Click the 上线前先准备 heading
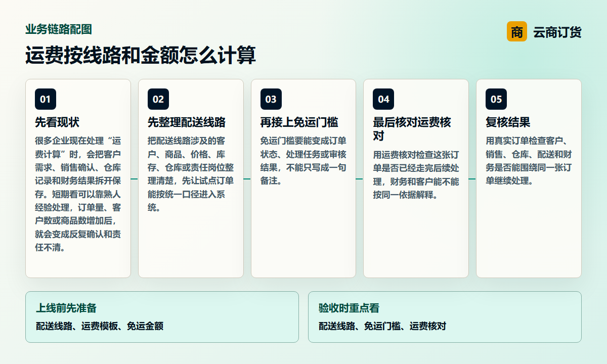The height and width of the screenshot is (364, 607). [x=66, y=308]
